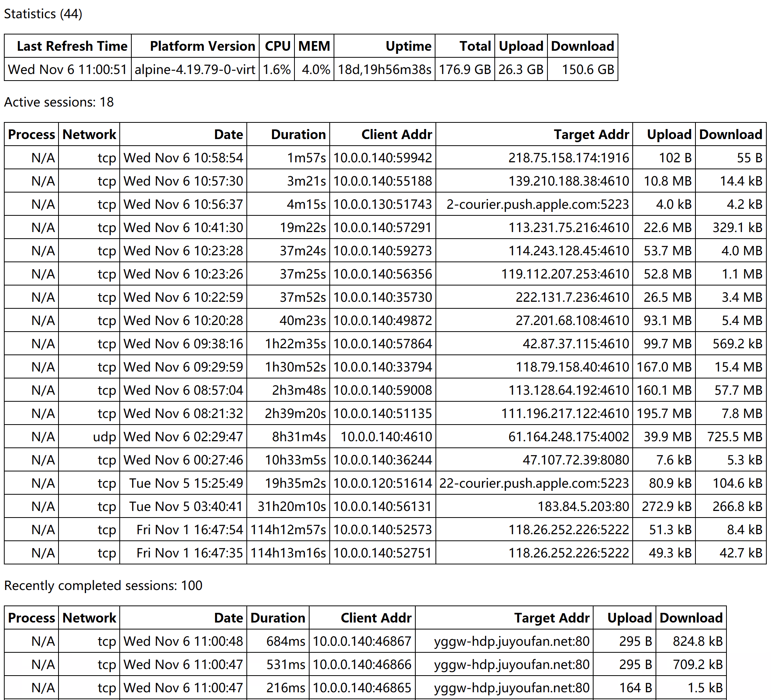
Task: Click client address 10.0.0.140:46865
Action: [362, 688]
